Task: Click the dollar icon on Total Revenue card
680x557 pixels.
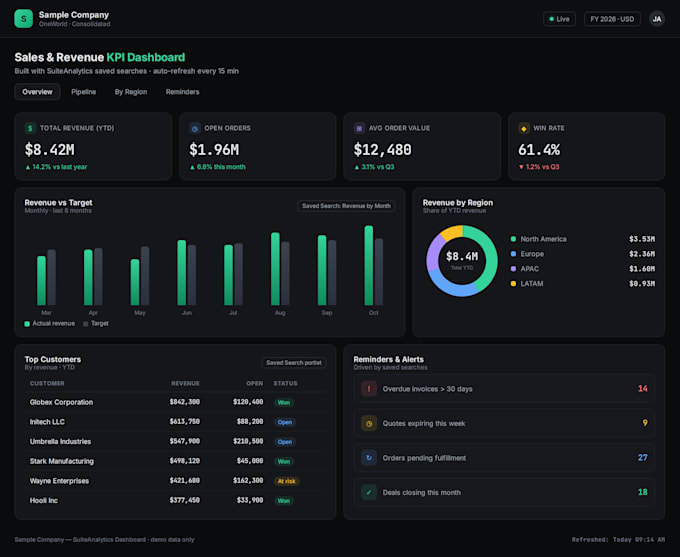Action: [30, 128]
